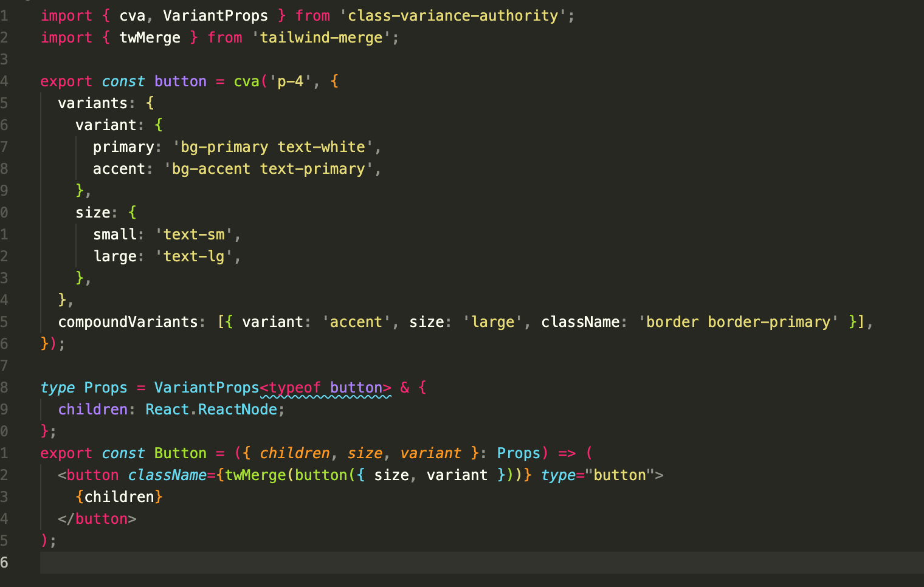924x587 pixels.
Task: Select the 'children' prop in destructuring
Action: pos(294,453)
